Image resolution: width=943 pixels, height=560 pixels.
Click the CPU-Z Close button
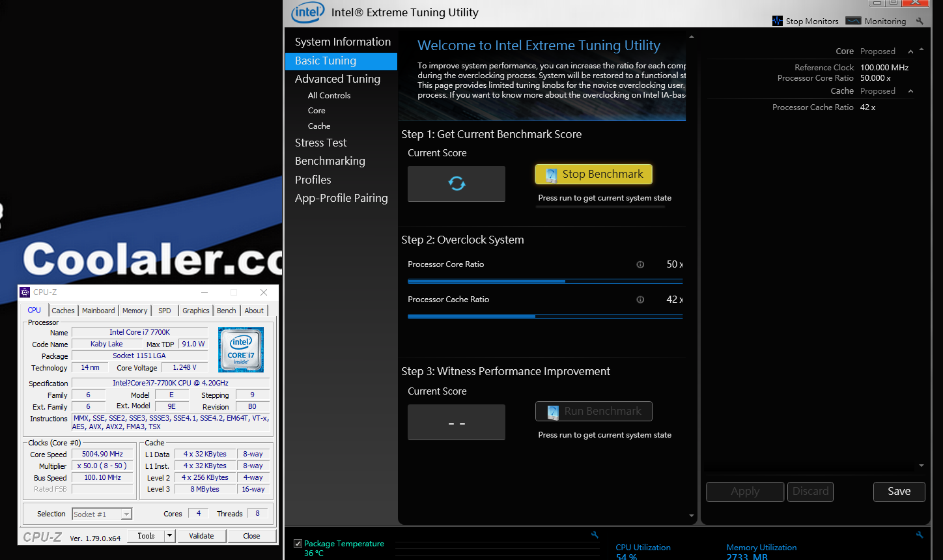[251, 536]
